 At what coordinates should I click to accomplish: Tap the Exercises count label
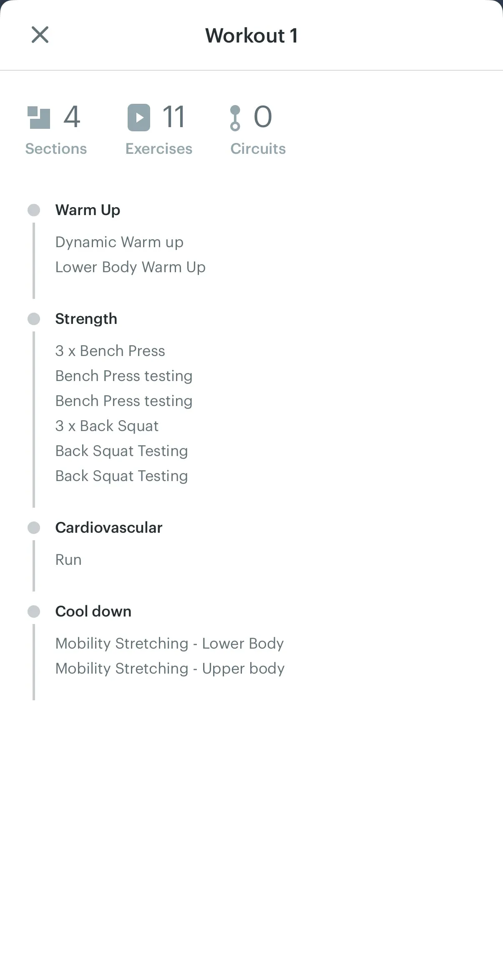click(159, 149)
